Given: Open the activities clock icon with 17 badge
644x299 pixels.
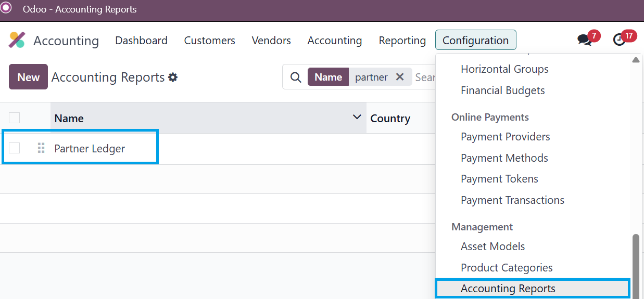Looking at the screenshot, I should 619,40.
